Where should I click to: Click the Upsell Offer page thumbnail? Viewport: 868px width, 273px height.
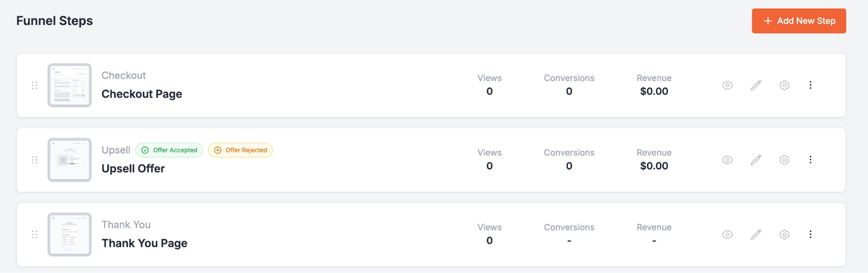69,160
